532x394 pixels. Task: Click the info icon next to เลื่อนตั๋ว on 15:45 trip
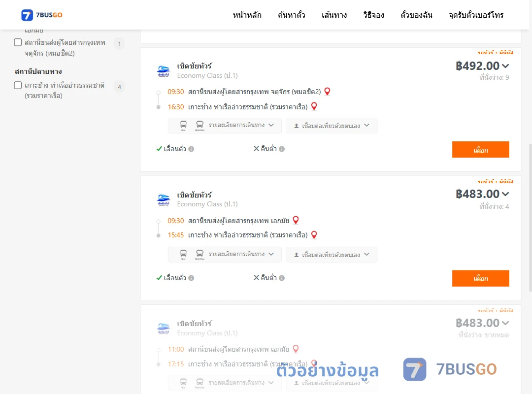point(191,278)
